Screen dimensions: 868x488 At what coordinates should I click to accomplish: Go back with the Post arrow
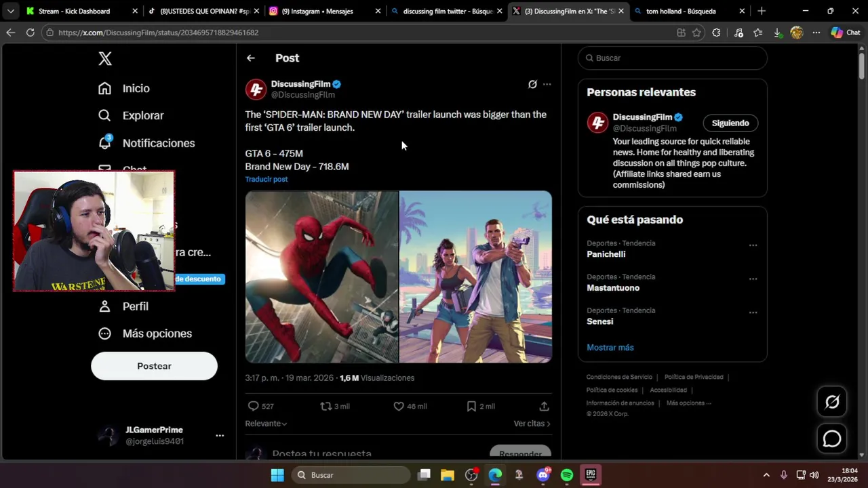(x=251, y=58)
